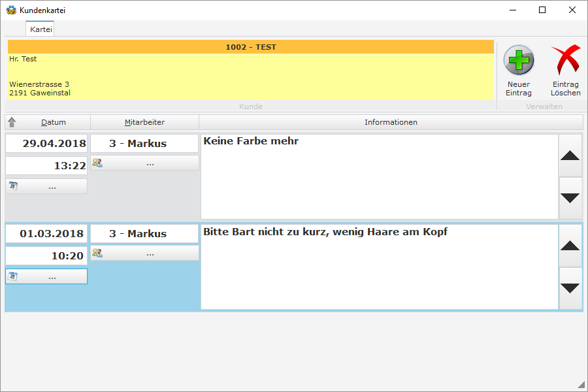This screenshot has width=588, height=392.
Task: Open the employee selector under 10:20 entry's Markus
Action: pyautogui.click(x=145, y=253)
